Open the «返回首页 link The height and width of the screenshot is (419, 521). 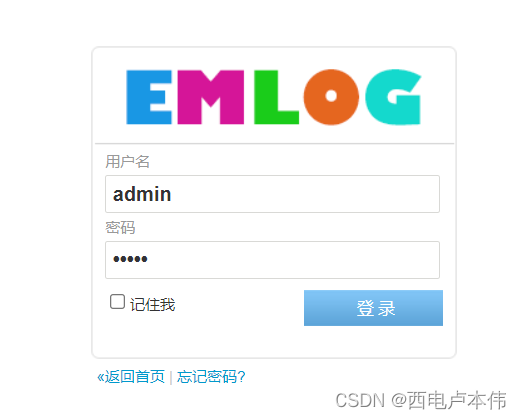pos(131,377)
